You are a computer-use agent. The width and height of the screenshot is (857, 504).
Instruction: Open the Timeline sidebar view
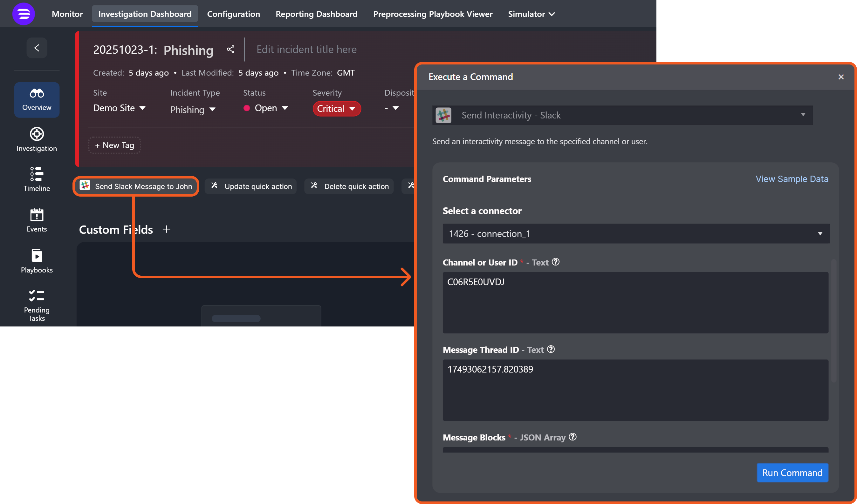37,179
